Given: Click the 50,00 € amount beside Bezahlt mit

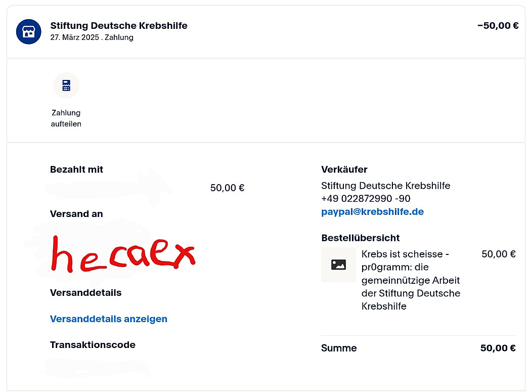Looking at the screenshot, I should coord(227,188).
